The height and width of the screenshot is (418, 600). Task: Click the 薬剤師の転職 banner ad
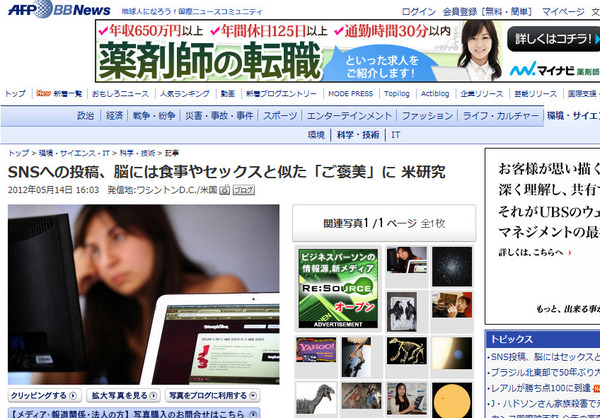click(347, 51)
